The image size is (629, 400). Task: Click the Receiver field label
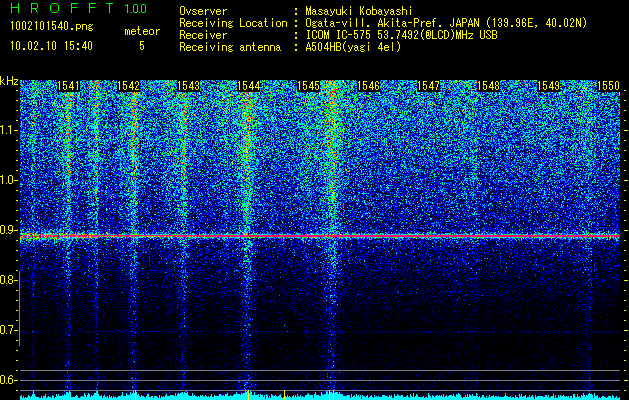click(x=203, y=35)
